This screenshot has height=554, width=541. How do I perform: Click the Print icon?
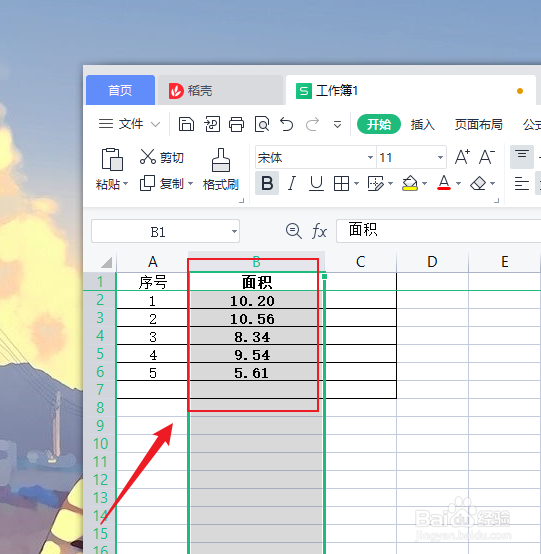[236, 124]
